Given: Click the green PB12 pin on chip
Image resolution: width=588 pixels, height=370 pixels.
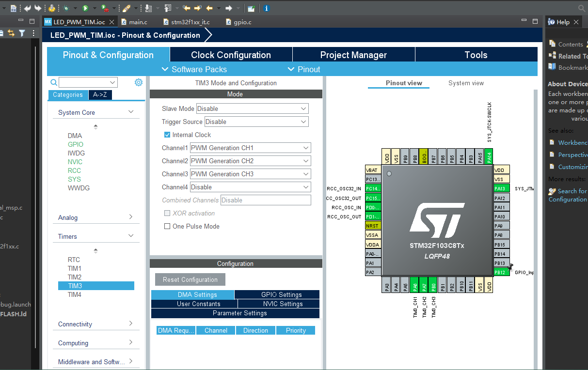Looking at the screenshot, I should (x=501, y=272).
